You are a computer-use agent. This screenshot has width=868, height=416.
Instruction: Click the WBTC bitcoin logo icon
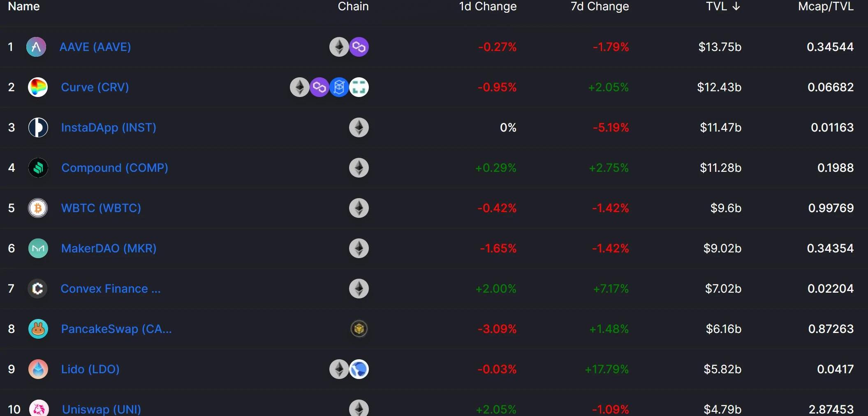click(x=38, y=208)
